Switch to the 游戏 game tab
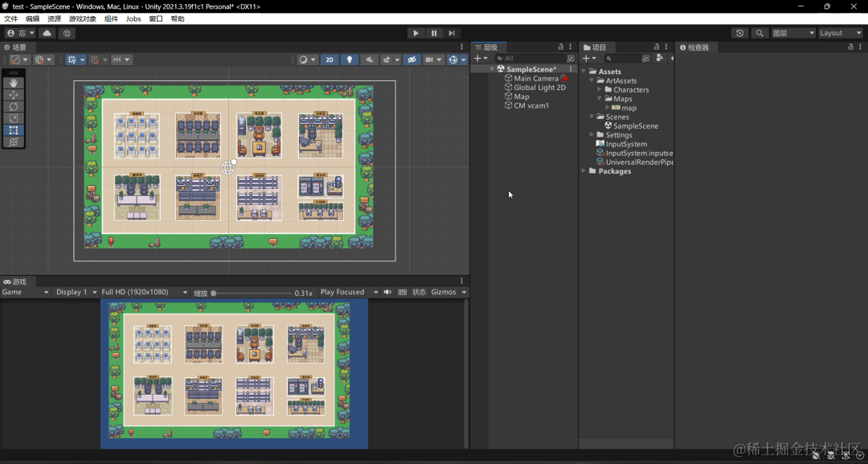 click(x=15, y=281)
